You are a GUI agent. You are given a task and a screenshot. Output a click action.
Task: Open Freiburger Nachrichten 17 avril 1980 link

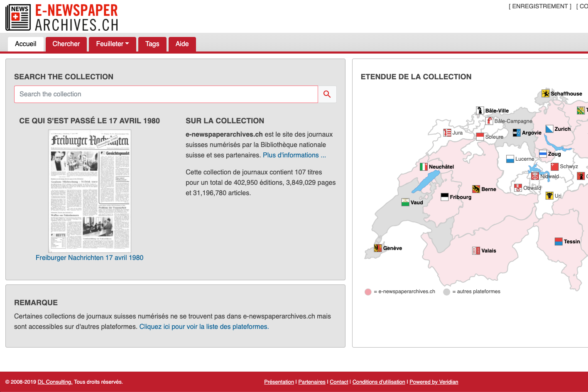coord(89,258)
